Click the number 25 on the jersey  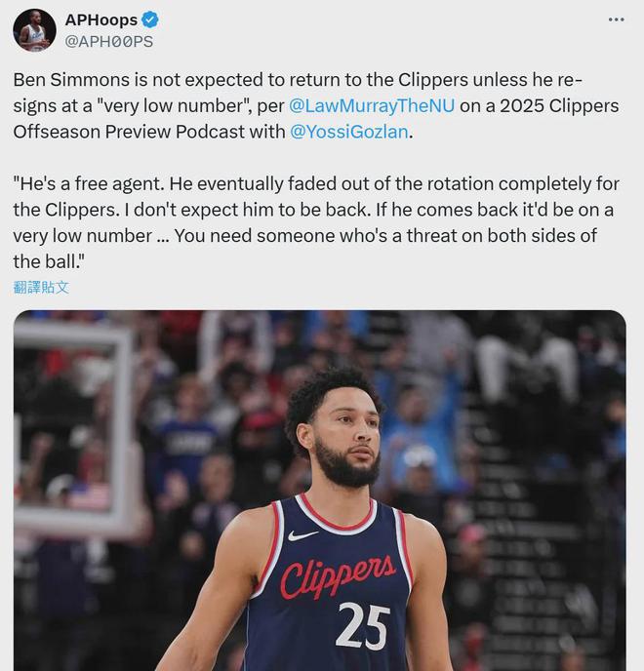(363, 626)
